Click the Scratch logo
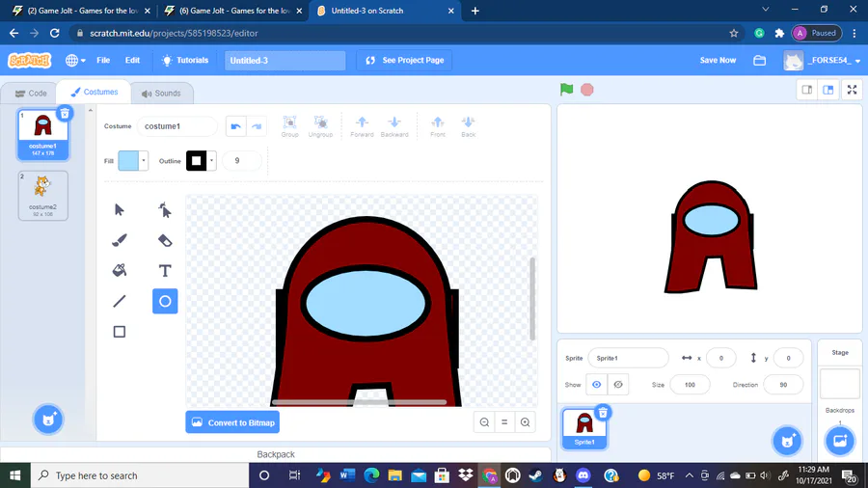This screenshot has width=868, height=488. click(x=29, y=61)
